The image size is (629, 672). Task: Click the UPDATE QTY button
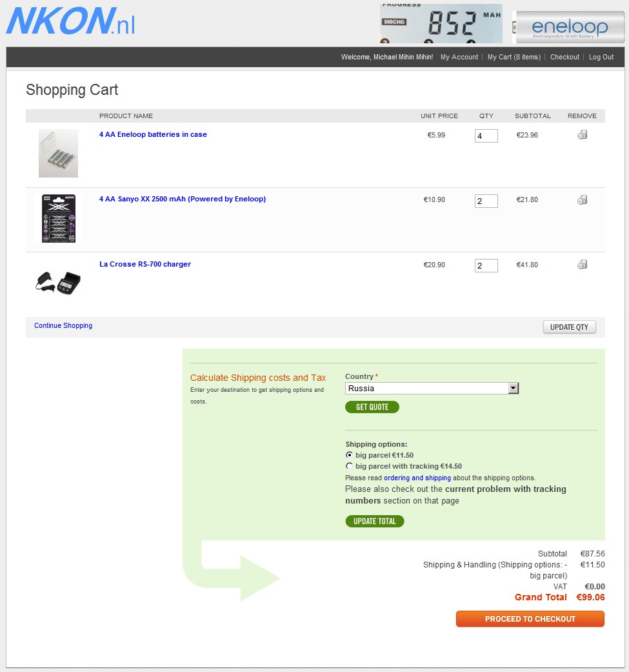pyautogui.click(x=570, y=327)
